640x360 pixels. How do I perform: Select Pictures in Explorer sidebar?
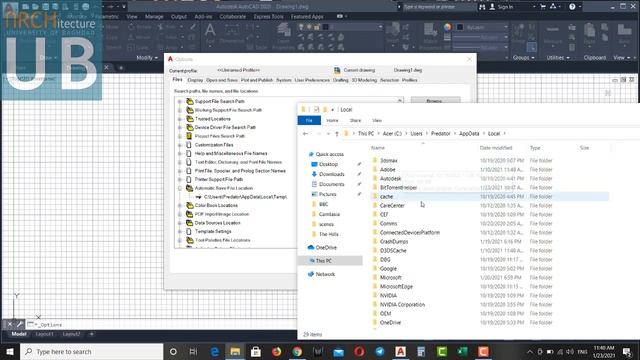tap(327, 194)
